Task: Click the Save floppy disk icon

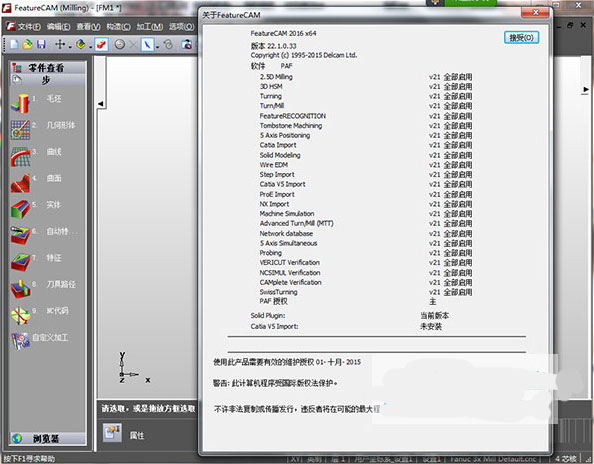Action: click(x=41, y=44)
